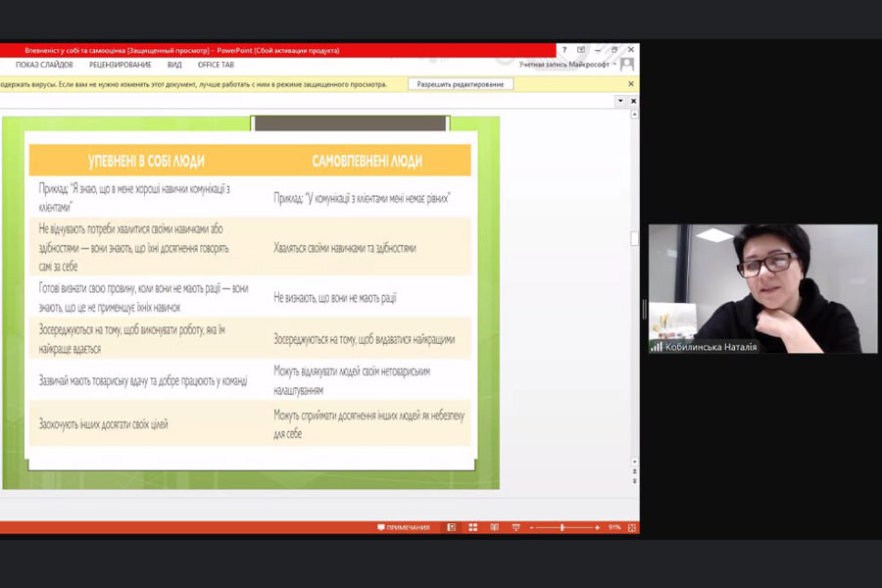Click cell 'Зосереджуються на тому, щоб видаватися найкращими'
This screenshot has height=588, width=882.
coord(367,339)
